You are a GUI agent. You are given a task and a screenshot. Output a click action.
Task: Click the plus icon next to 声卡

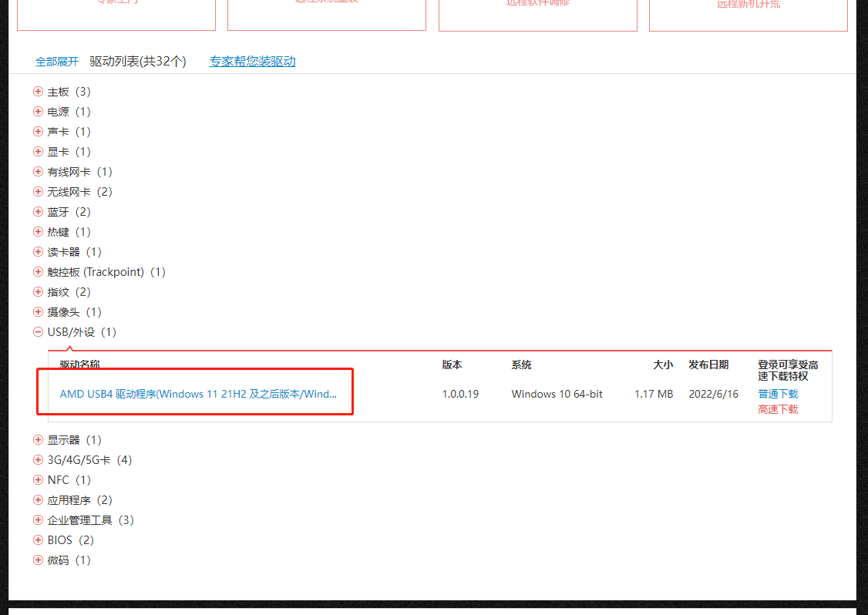click(x=38, y=131)
